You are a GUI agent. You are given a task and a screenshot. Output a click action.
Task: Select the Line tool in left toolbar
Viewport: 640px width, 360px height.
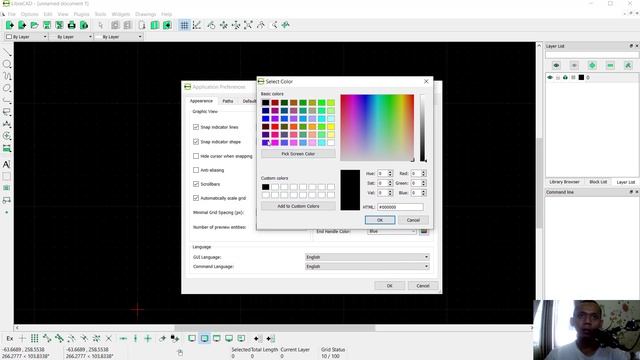click(x=7, y=52)
